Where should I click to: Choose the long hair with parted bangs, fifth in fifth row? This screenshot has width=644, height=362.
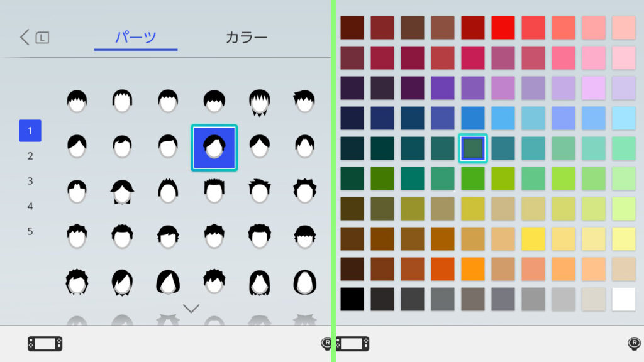tap(260, 283)
